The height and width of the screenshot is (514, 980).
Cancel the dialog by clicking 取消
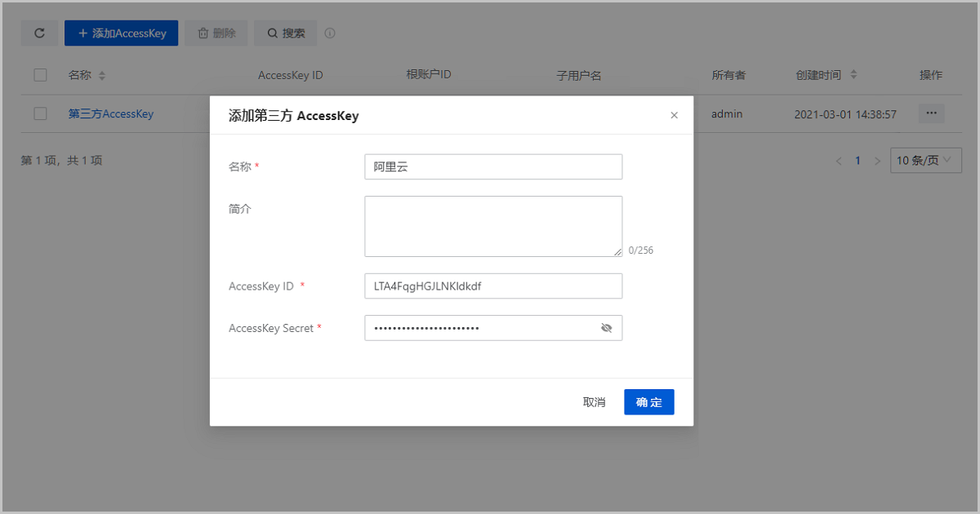tap(594, 401)
